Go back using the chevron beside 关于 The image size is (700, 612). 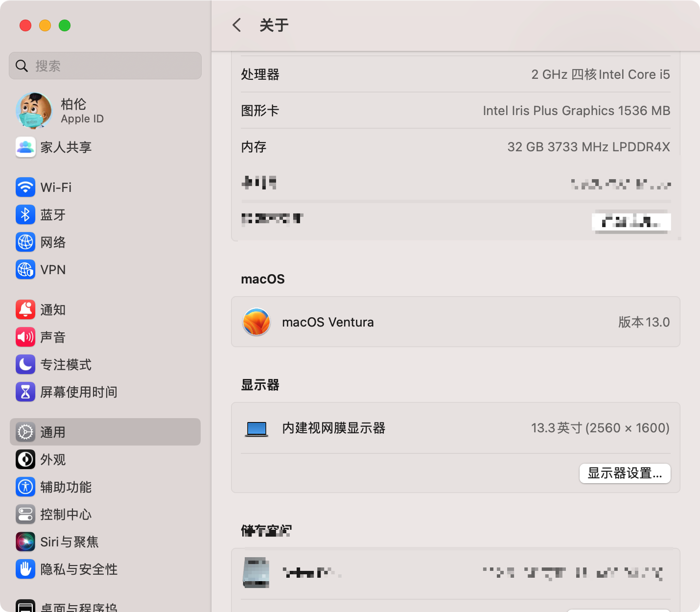click(x=237, y=25)
